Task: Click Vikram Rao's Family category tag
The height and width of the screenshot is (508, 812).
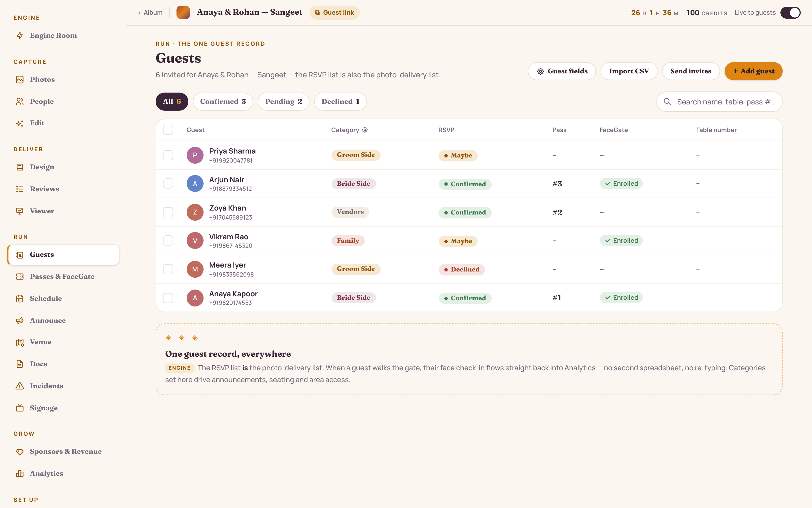Action: [348, 240]
